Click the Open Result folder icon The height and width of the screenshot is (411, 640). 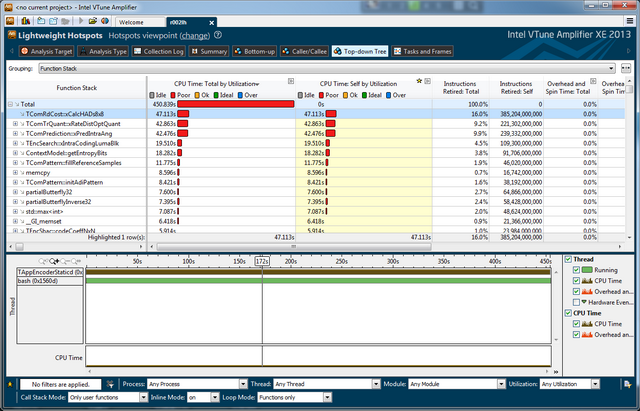tap(93, 21)
